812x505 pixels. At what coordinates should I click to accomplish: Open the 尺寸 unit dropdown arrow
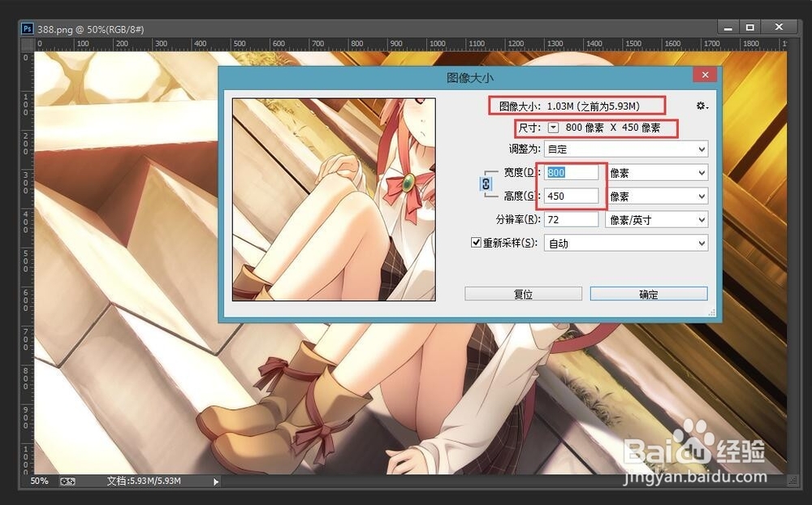coord(553,127)
